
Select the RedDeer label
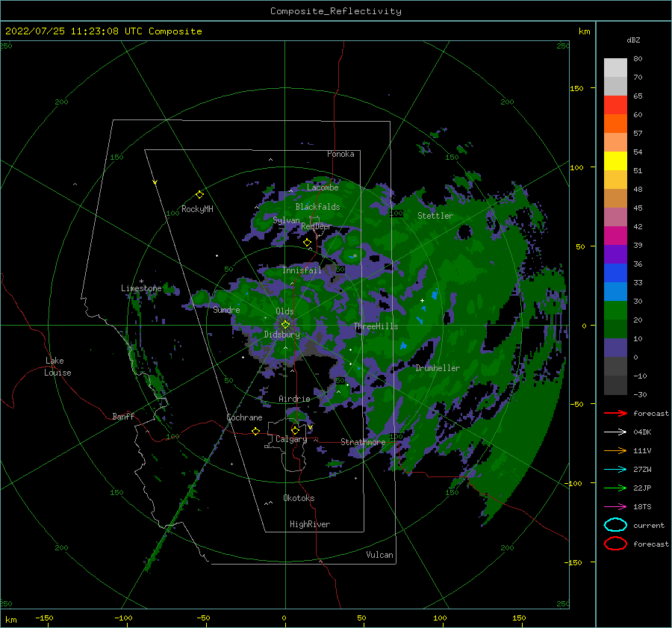(317, 226)
